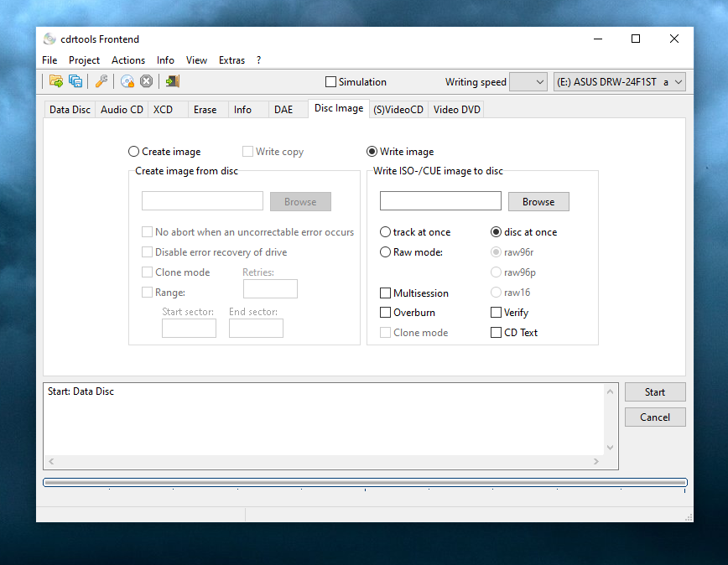Click the Open Project folder toolbar icon

56,81
